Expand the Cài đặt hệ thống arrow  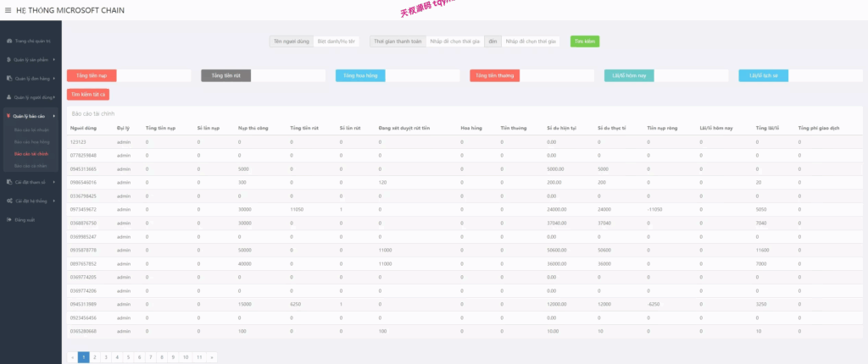pyautogui.click(x=53, y=201)
